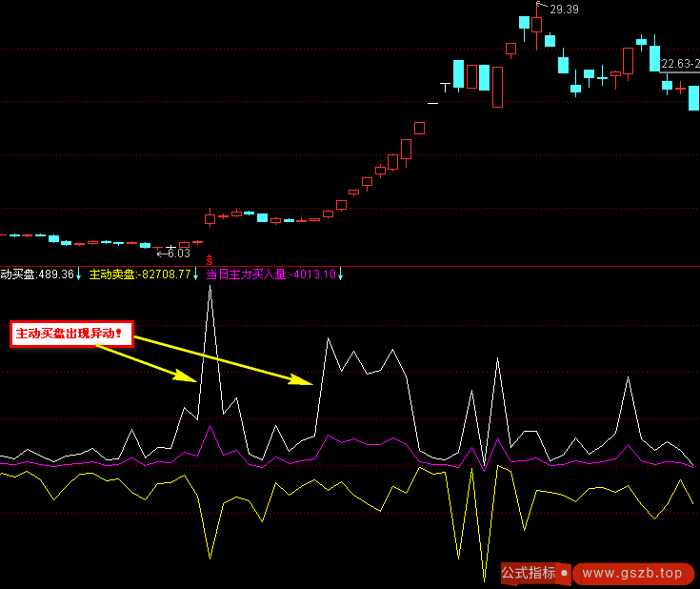Click the 22.63 price level label
Viewport: 700px width, 589px height.
tap(680, 64)
